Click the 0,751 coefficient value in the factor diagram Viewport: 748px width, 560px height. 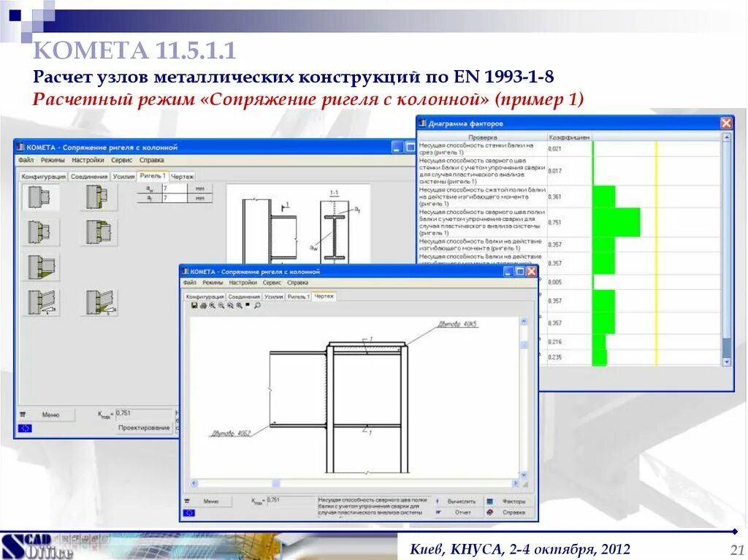pos(555,222)
